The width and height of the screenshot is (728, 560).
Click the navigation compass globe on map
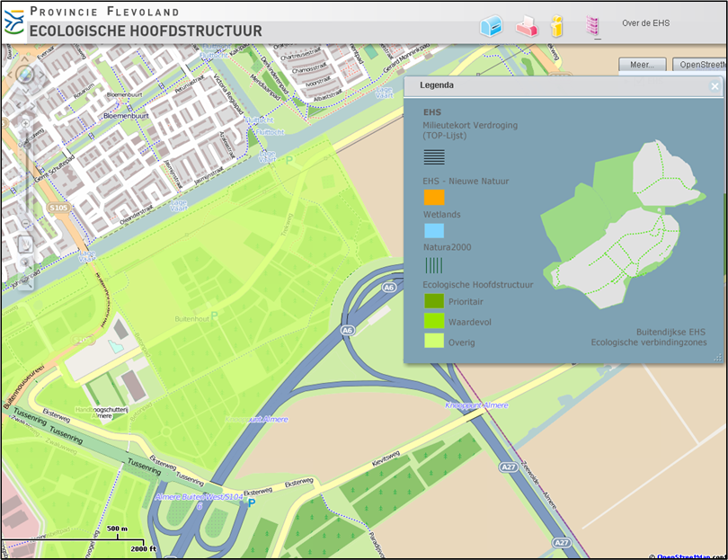pyautogui.click(x=25, y=75)
